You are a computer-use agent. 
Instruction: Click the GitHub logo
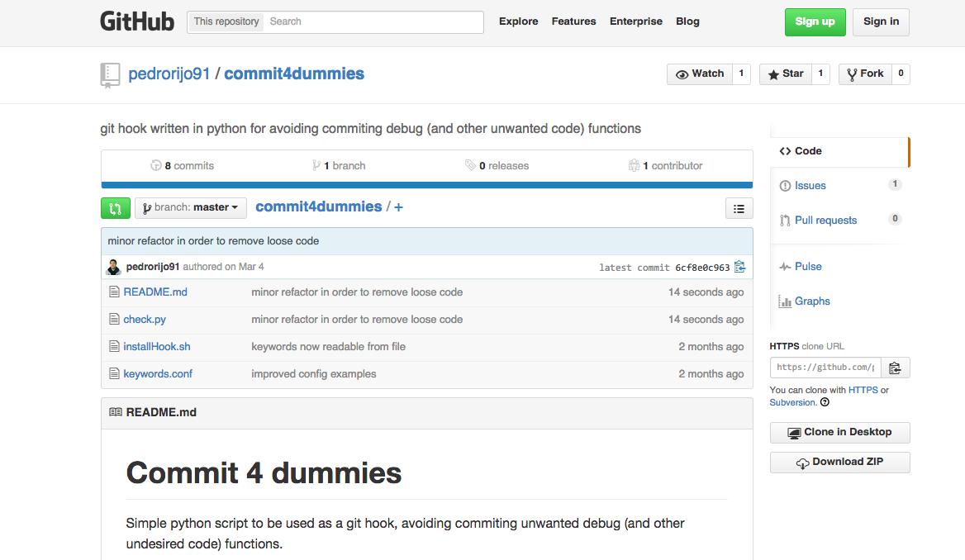[x=137, y=21]
